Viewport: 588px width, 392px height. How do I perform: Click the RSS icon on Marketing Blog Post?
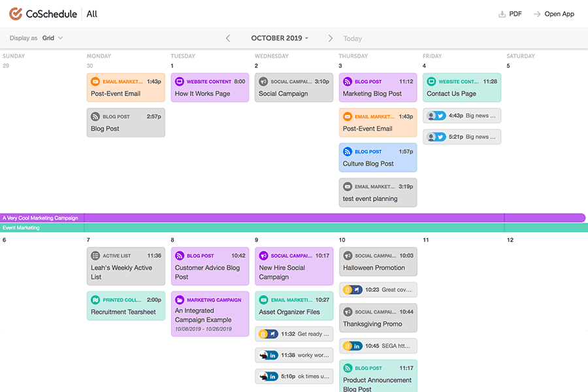point(348,82)
